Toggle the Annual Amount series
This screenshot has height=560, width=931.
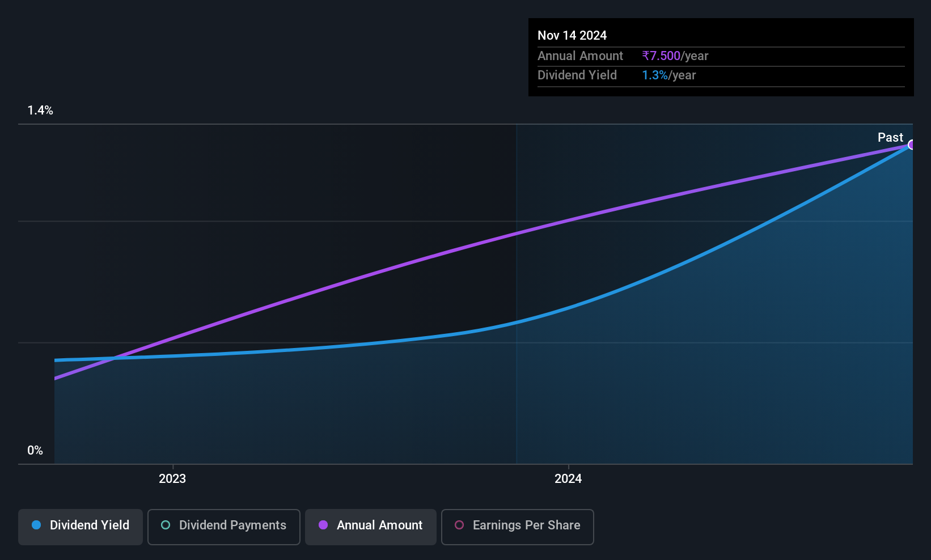pos(371,527)
